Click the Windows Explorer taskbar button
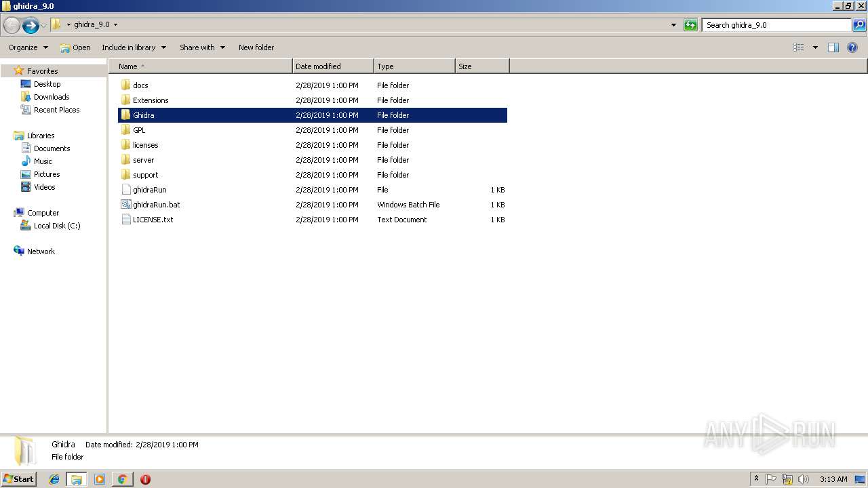This screenshot has width=868, height=488. [x=77, y=479]
